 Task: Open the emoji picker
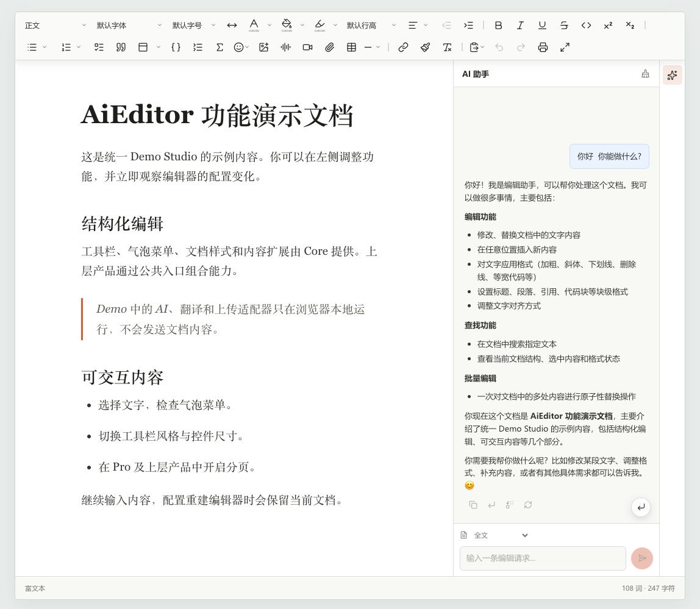(x=239, y=48)
